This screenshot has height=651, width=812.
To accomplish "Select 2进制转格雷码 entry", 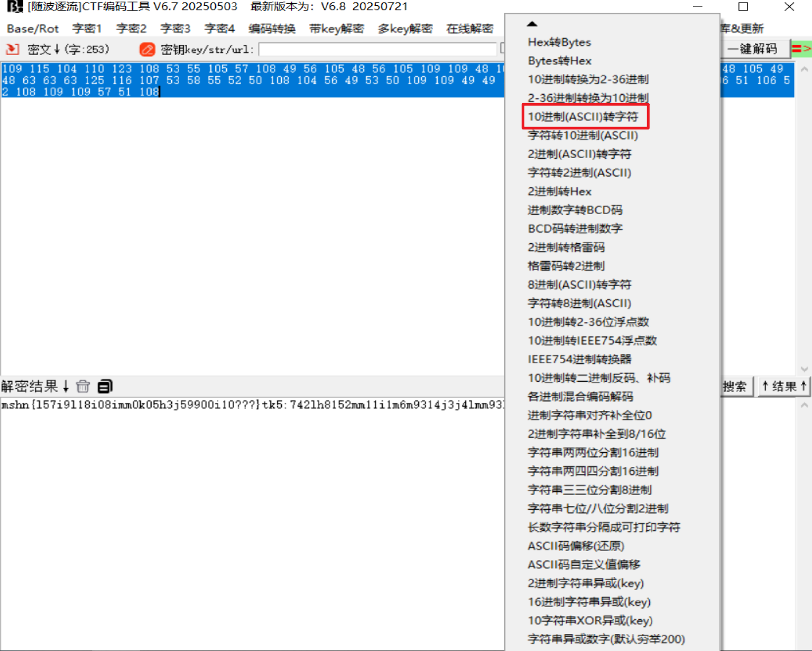I will [x=566, y=247].
